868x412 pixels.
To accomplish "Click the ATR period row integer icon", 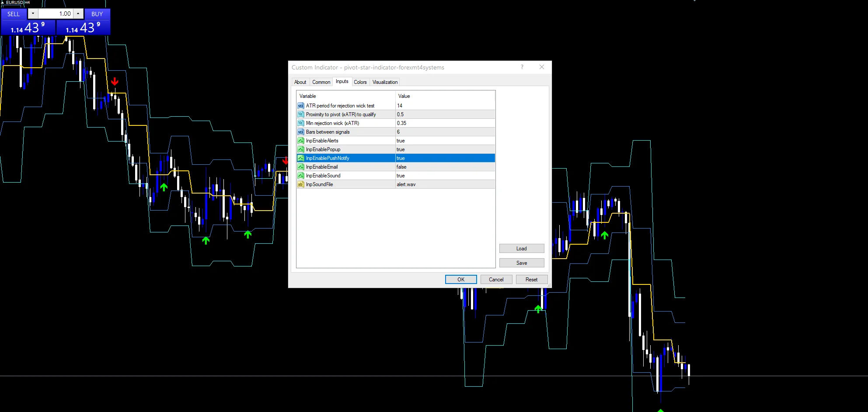I will (x=300, y=106).
